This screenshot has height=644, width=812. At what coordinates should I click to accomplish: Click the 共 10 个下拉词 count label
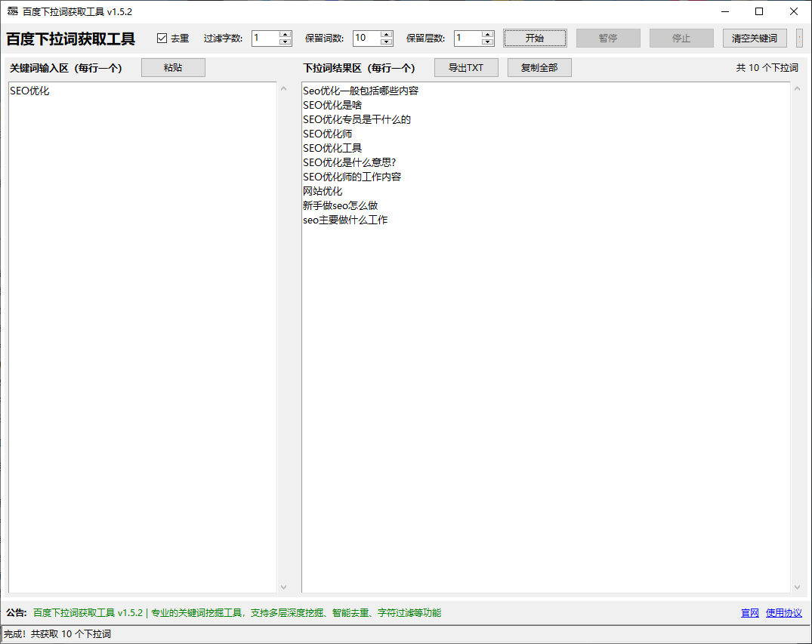click(x=767, y=68)
